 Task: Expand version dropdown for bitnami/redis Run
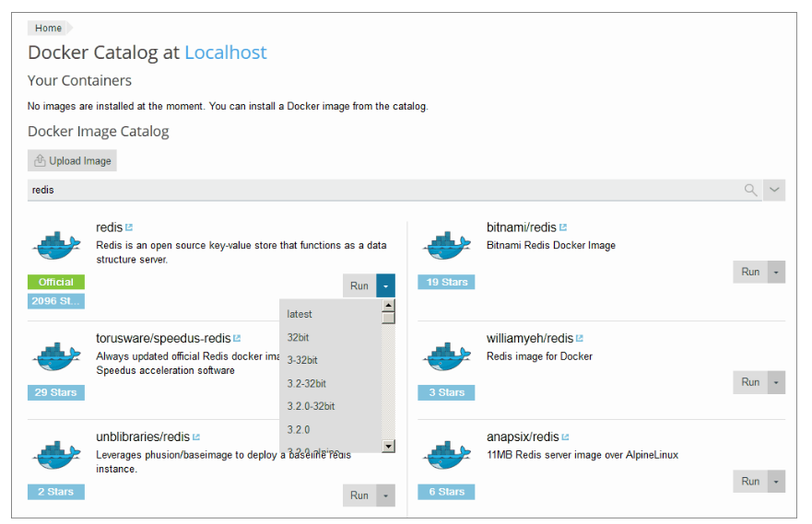pos(777,273)
